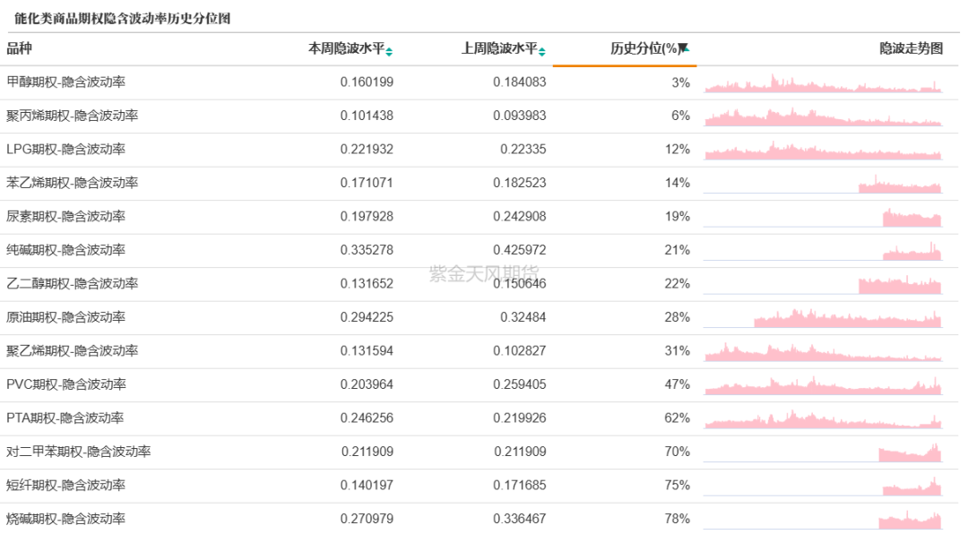This screenshot has height=560, width=968.
Task: Open the 甲醇期权 implied volatility sparkline
Action: (x=823, y=84)
